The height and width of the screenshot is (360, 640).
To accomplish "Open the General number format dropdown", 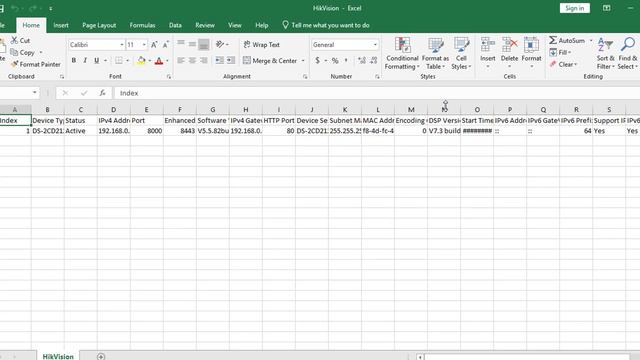I will [375, 44].
